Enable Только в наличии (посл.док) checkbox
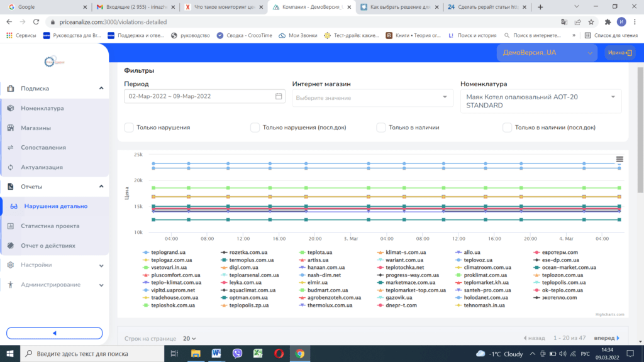Image resolution: width=644 pixels, height=362 pixels. (x=508, y=128)
